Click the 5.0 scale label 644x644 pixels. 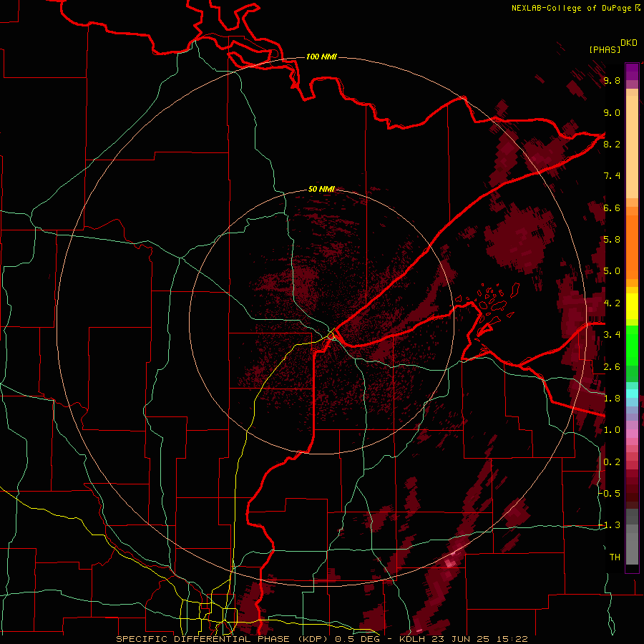[612, 271]
